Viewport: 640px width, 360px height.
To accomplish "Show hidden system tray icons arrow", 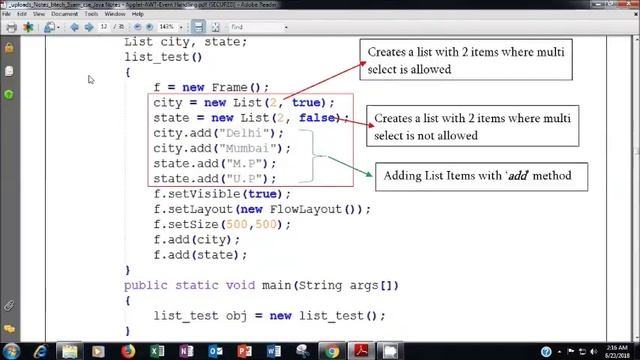I will point(560,351).
